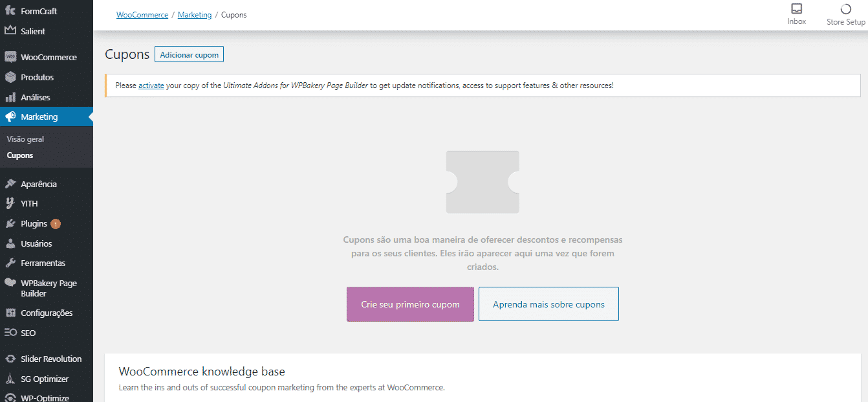Open the Aparência menu
The width and height of the screenshot is (868, 402).
(47, 184)
